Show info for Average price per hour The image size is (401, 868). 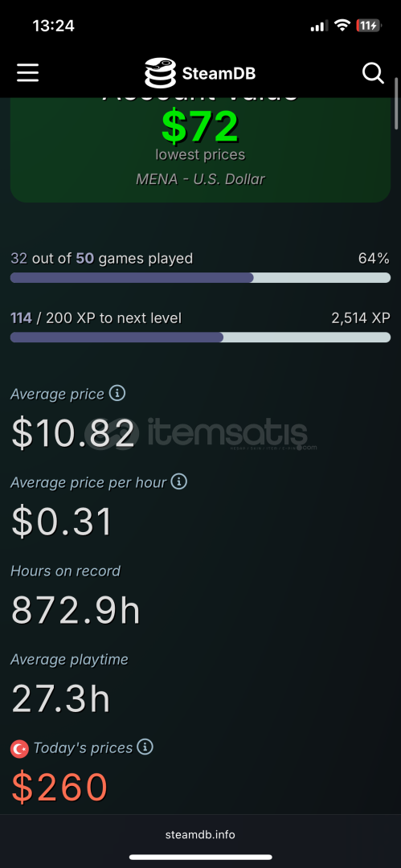point(179,481)
